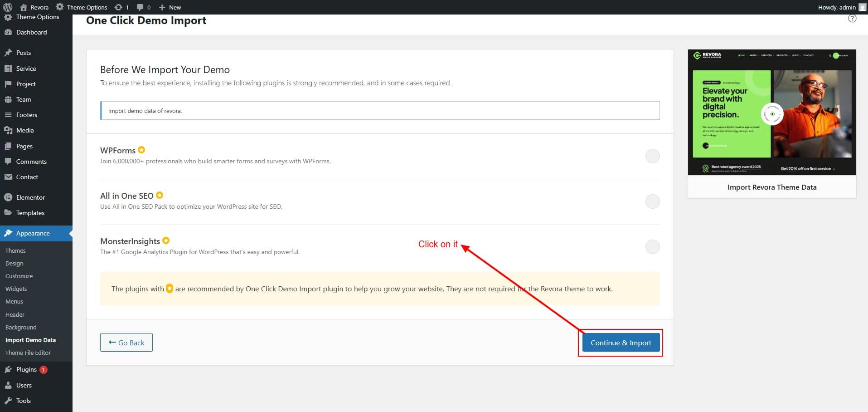Click the Contact envelope icon
Screen dimensions: 868x412
(8, 177)
